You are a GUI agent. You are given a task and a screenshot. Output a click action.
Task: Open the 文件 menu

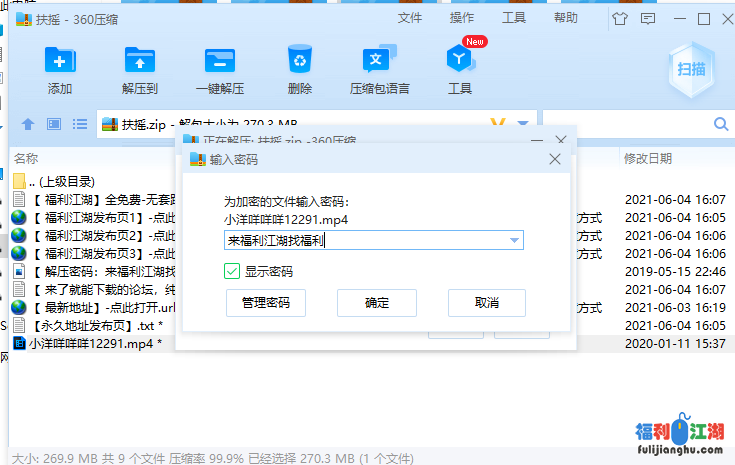pyautogui.click(x=410, y=18)
